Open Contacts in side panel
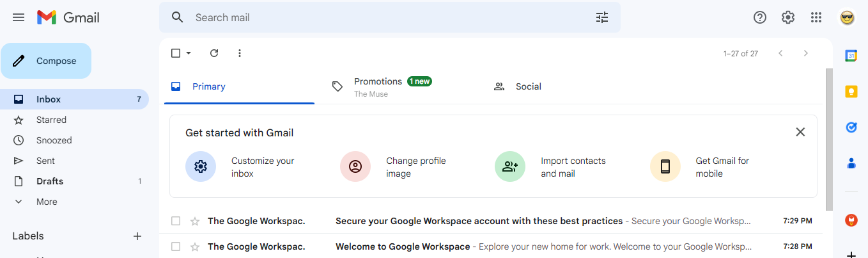Screen dimensions: 868x258 (851, 163)
